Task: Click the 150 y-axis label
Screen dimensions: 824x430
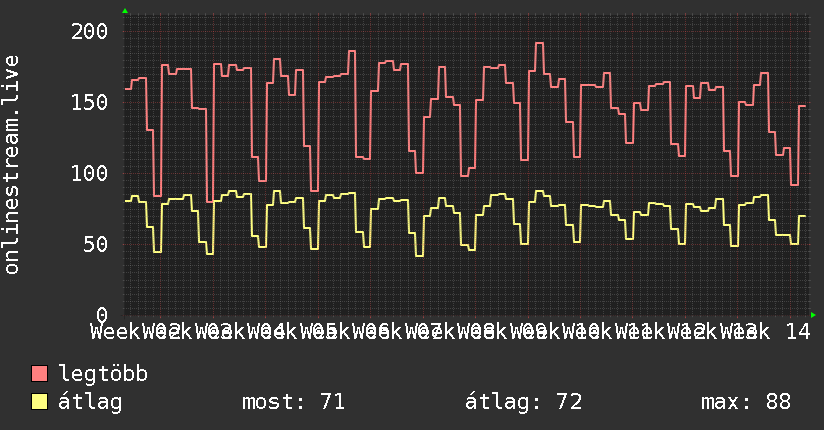Action: point(89,103)
